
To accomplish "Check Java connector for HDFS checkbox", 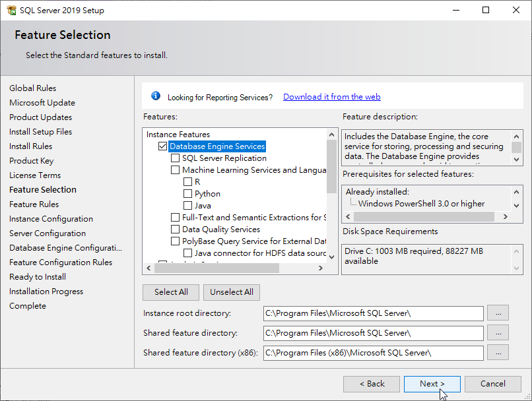I will pyautogui.click(x=187, y=253).
